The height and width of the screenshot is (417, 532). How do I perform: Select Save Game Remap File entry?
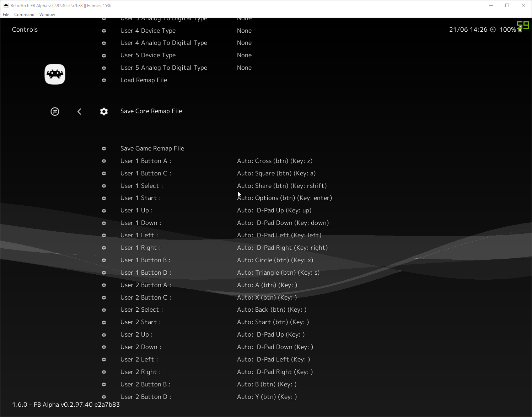[x=152, y=149]
